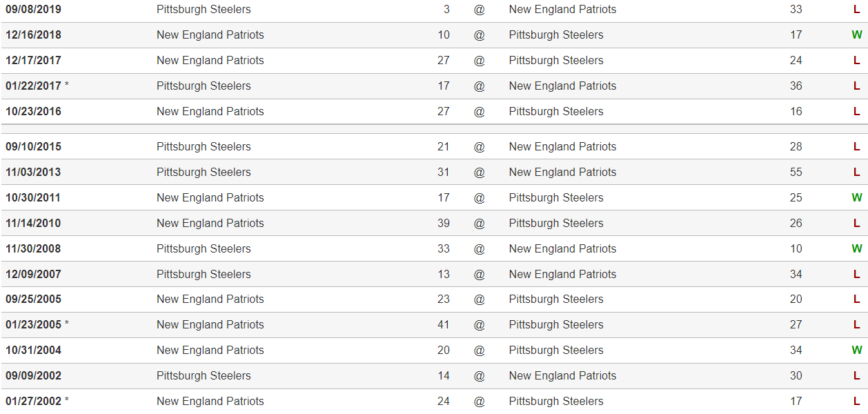Click the W result for 11/30/2008 game
This screenshot has width=868, height=414.
coord(856,249)
